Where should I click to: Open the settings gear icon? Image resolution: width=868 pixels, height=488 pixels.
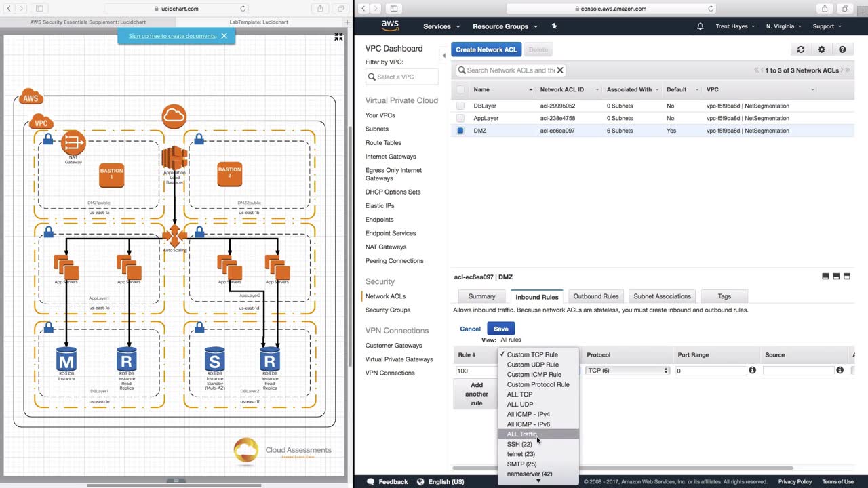click(821, 49)
